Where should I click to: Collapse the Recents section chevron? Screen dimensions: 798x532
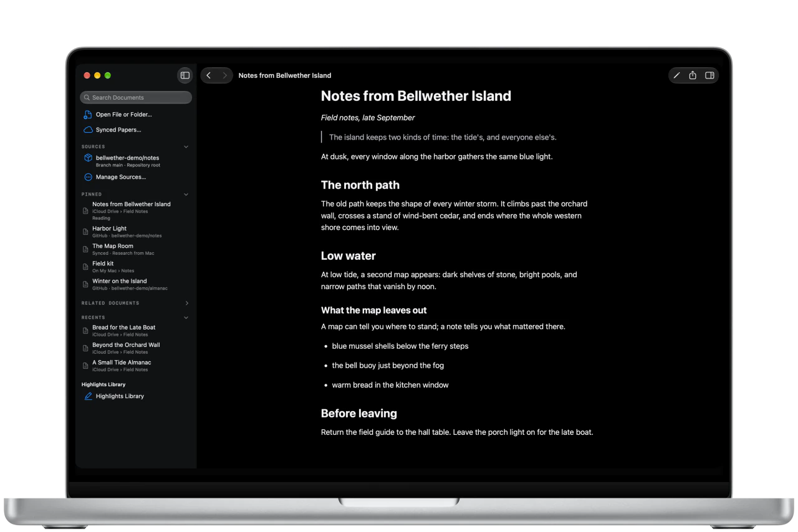[186, 318]
